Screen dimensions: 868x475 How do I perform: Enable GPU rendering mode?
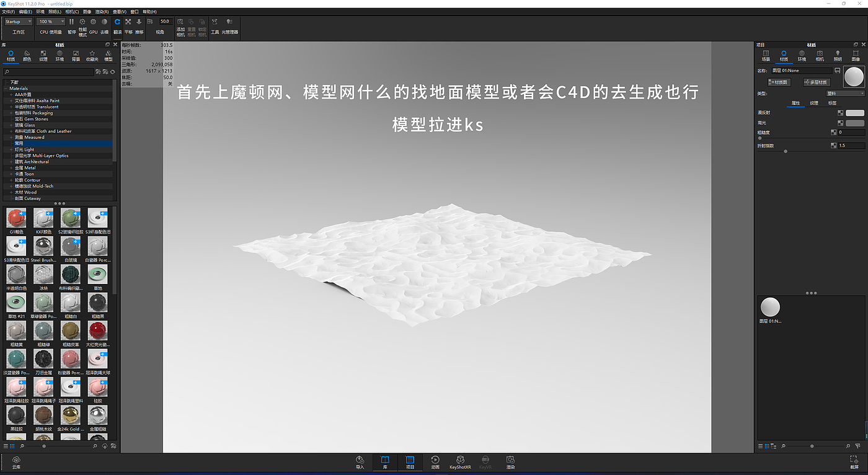(x=93, y=22)
